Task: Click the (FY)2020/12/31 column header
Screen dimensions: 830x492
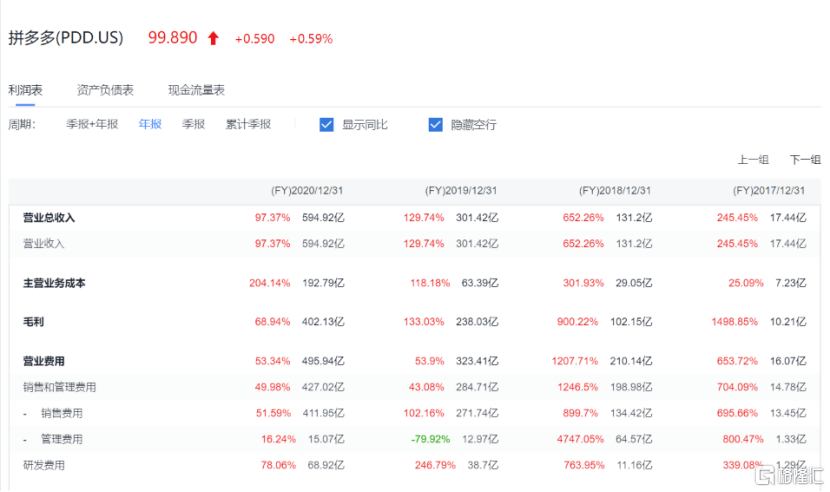Action: (x=307, y=190)
